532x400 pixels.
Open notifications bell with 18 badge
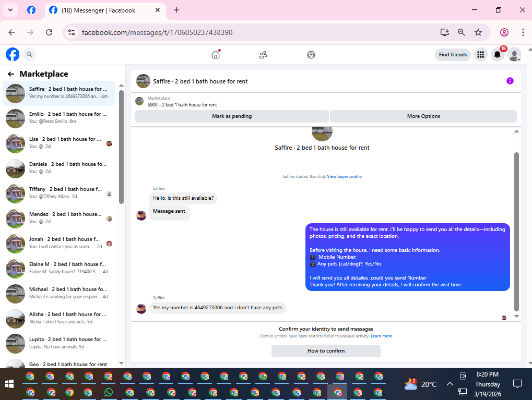click(498, 55)
